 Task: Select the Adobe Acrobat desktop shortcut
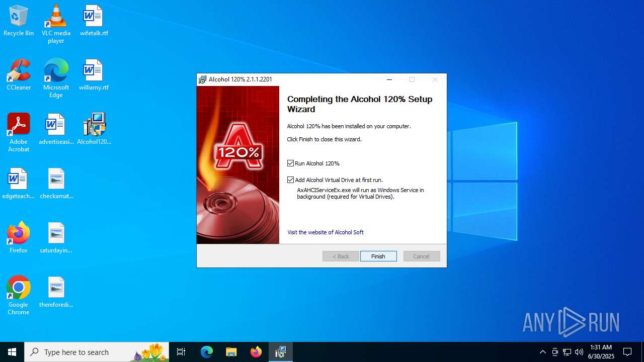point(19,132)
